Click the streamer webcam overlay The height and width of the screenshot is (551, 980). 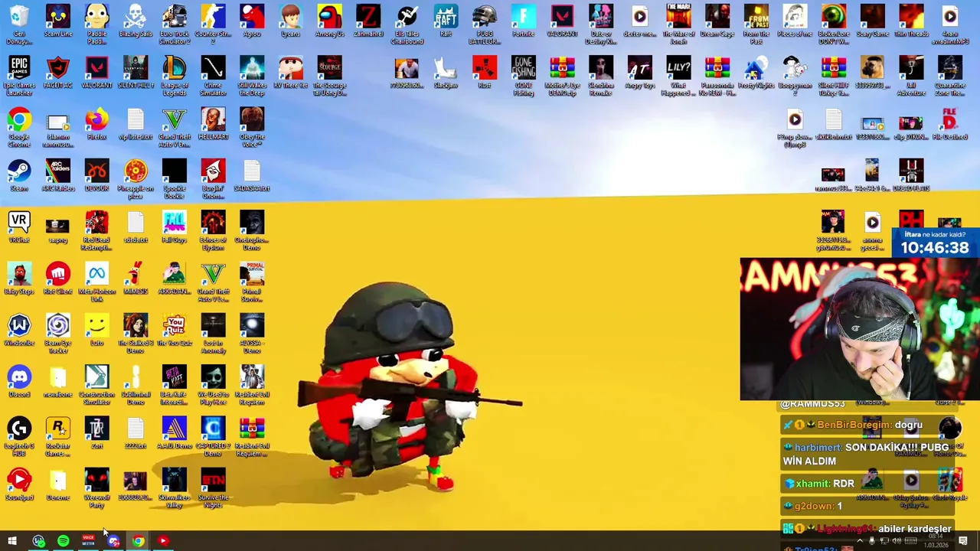pos(859,329)
